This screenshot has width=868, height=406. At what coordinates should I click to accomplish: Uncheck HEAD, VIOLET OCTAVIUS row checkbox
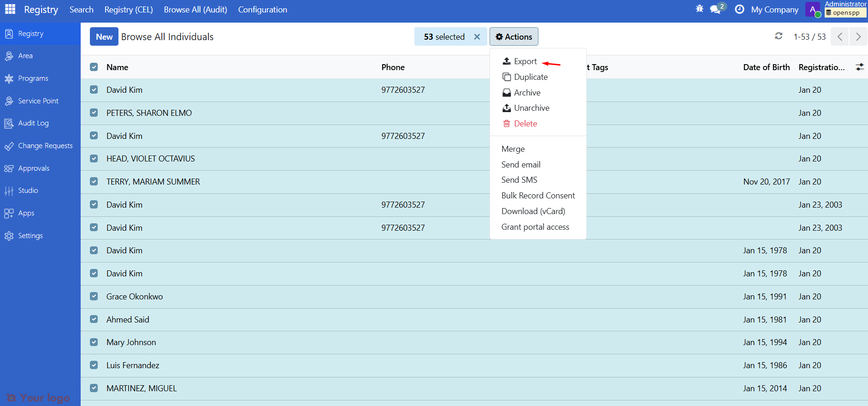coord(94,158)
